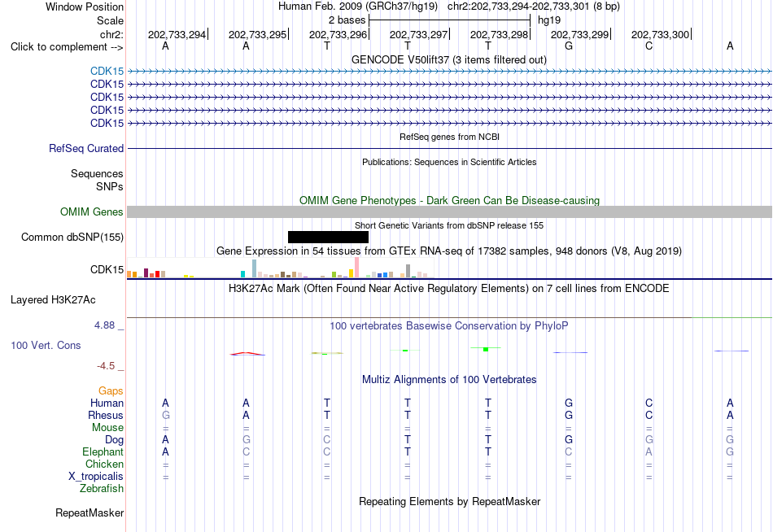Select the RepeatMasker track label
Screen dimensions: 773x532
click(90, 513)
